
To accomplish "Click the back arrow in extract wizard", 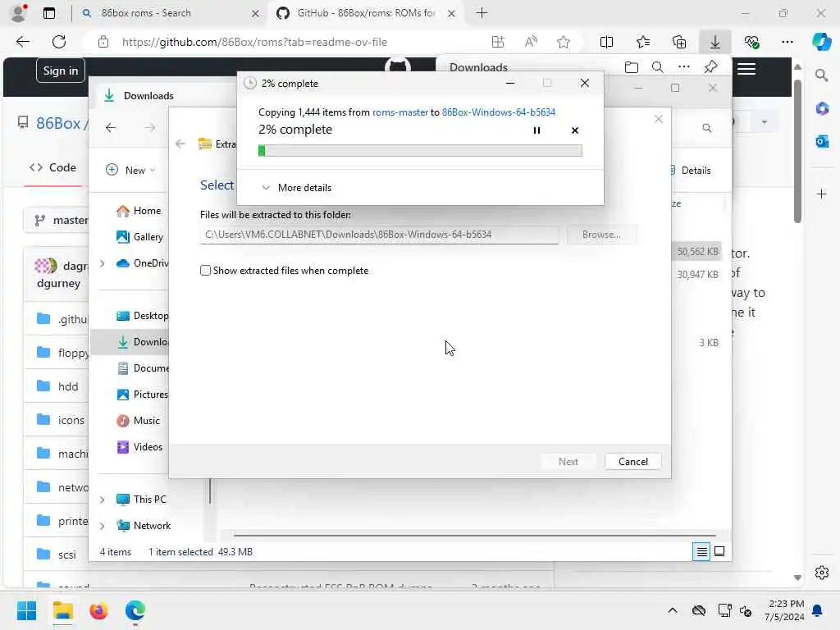I will [180, 144].
